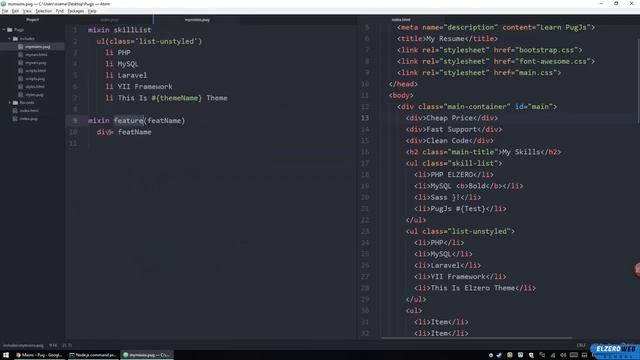
Task: Open styles.html in the project tree
Action: pyautogui.click(x=35, y=87)
